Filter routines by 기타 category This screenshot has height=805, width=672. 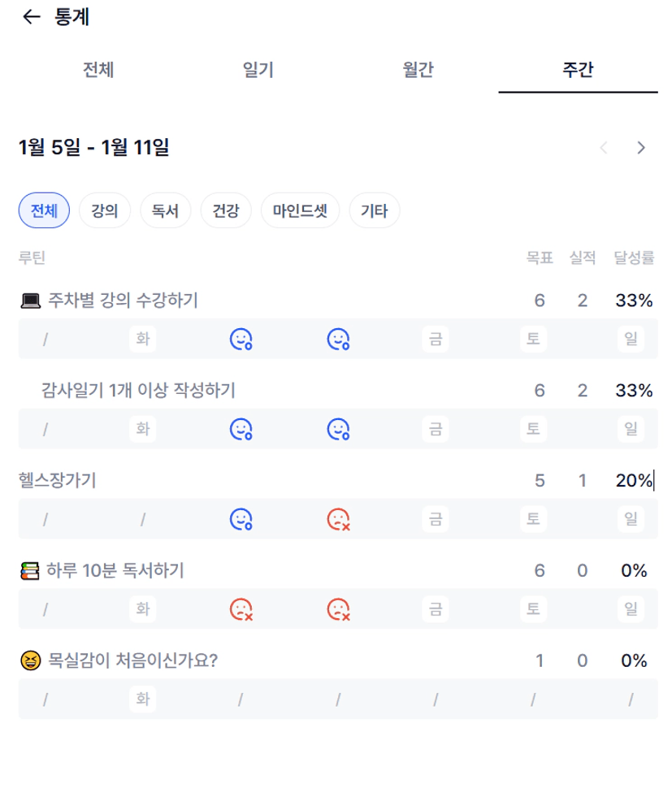point(375,212)
